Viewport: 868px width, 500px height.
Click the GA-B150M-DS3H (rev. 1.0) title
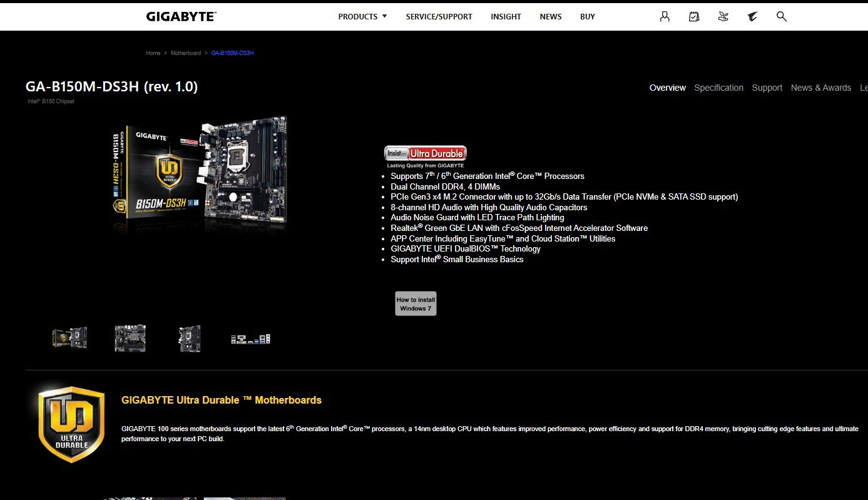tap(111, 86)
